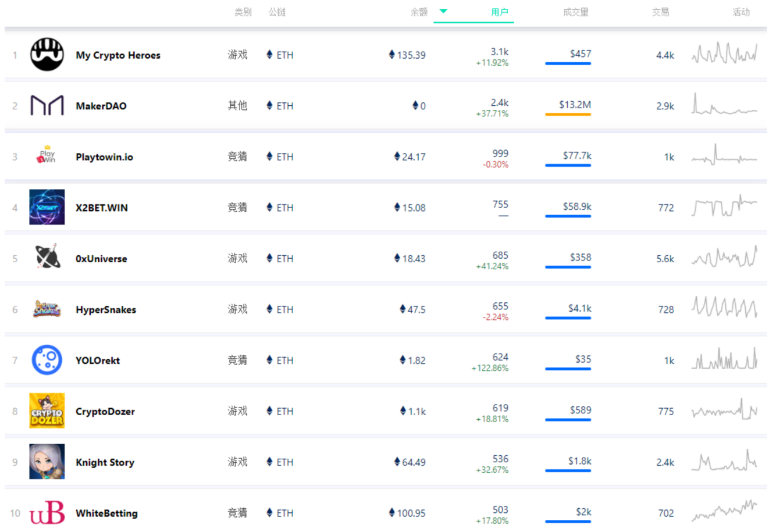This screenshot has width=769, height=532.
Task: Click the ETH chain icon for HyperSnakes
Action: tap(269, 309)
